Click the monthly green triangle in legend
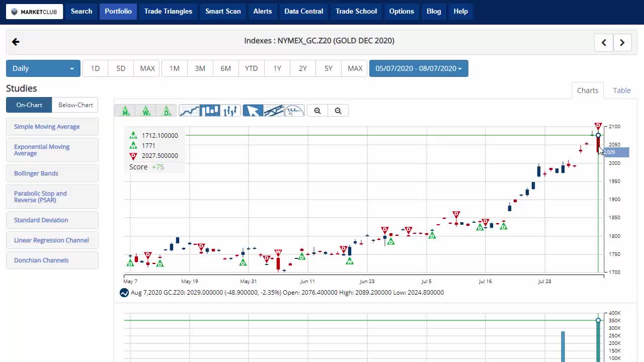 click(x=133, y=135)
